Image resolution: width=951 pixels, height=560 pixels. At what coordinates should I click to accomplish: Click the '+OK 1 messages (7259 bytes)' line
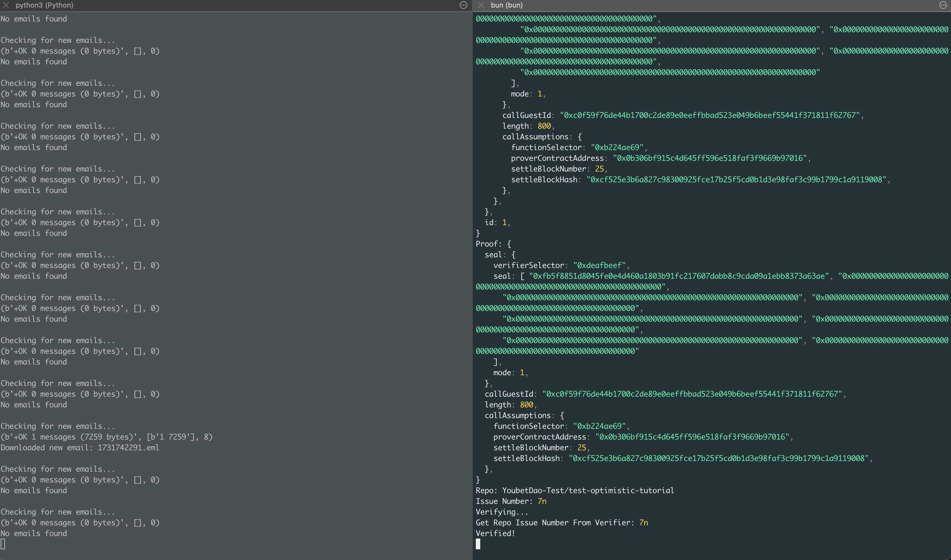pos(106,437)
